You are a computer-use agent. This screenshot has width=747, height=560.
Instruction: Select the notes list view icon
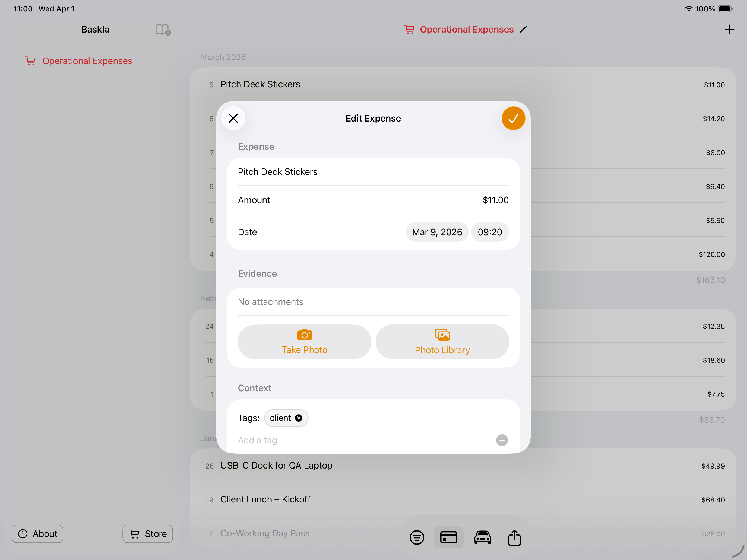coord(417,537)
